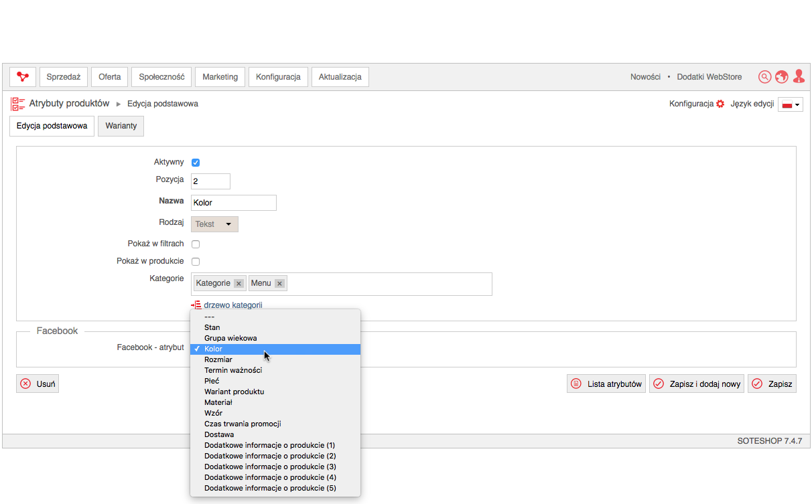
Task: Select Dodatkowe informacje o produkcie (1)
Action: (x=275, y=445)
